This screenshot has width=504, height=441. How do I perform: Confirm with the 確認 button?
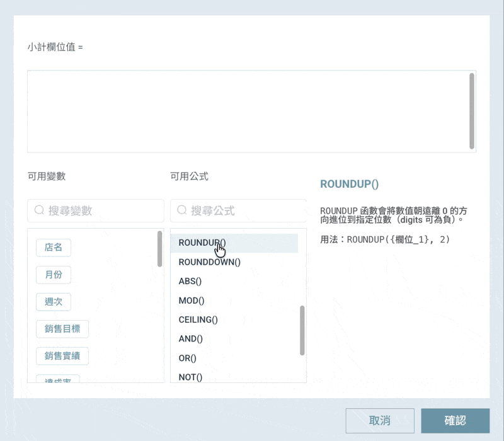pos(455,421)
